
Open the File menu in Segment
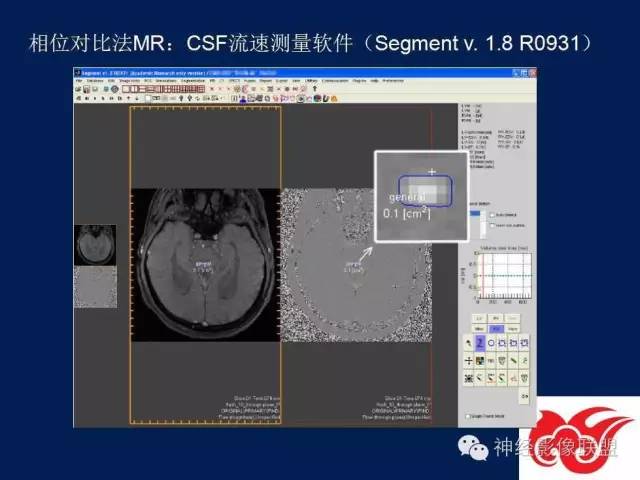point(79,81)
